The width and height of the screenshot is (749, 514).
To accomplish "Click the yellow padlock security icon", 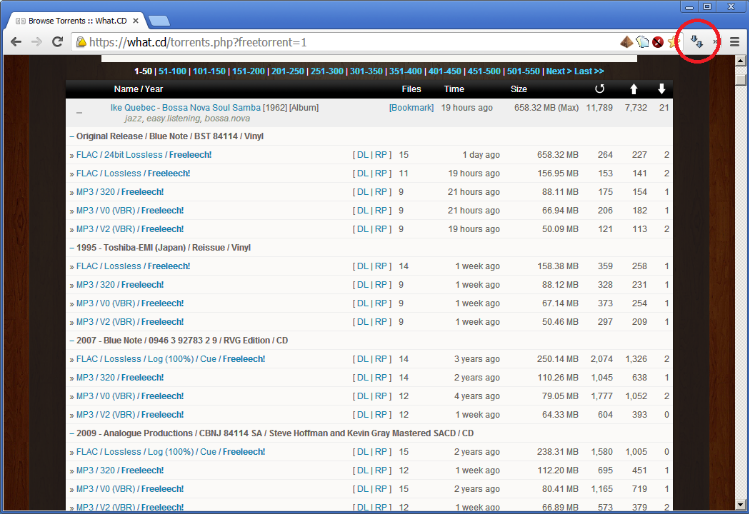I will point(81,42).
